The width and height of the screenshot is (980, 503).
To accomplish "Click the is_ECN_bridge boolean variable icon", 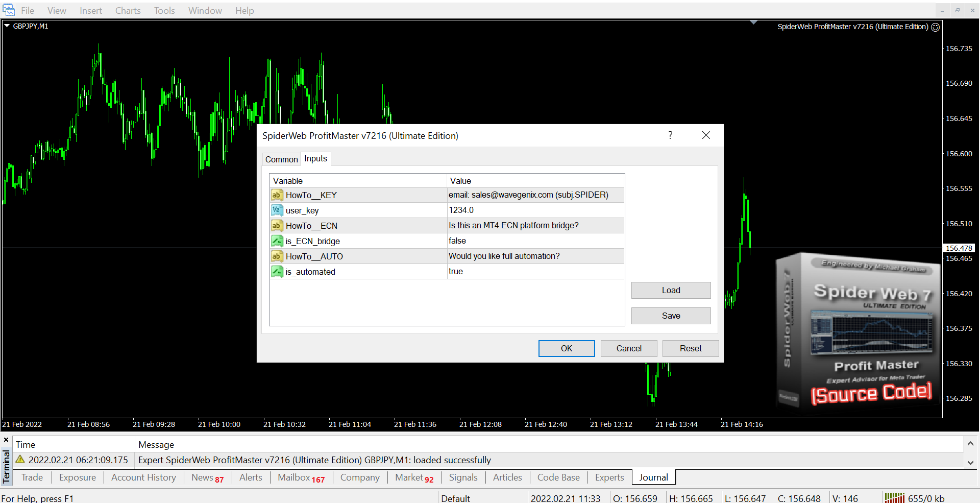I will [x=277, y=241].
